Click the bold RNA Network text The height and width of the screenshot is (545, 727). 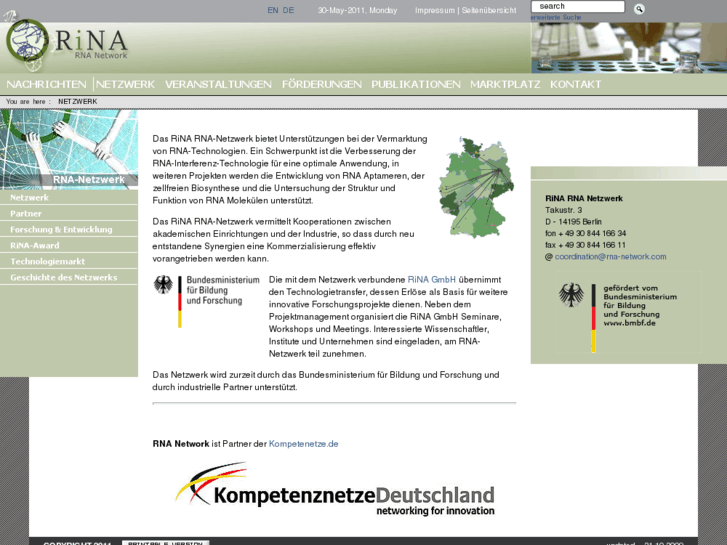tap(181, 444)
